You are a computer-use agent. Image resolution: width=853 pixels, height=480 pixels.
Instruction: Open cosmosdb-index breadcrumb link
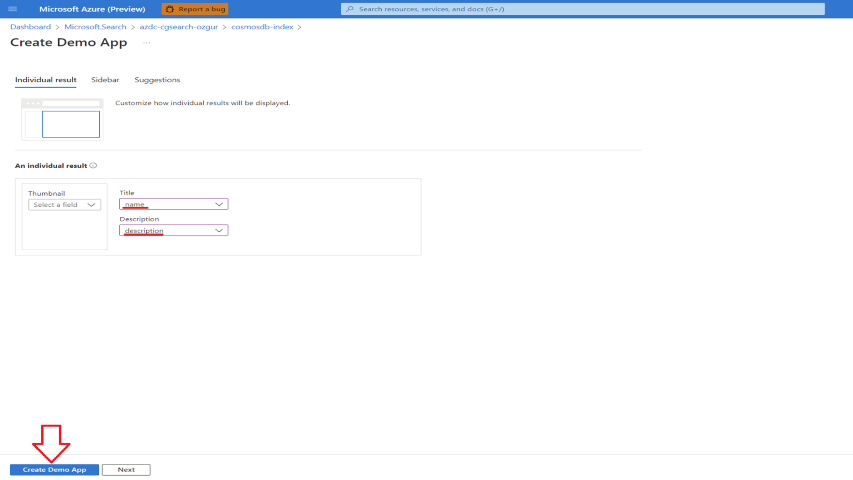point(262,27)
